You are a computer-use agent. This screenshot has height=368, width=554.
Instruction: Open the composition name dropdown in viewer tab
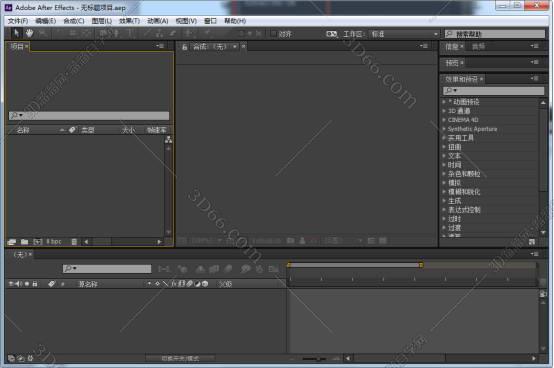coord(235,47)
